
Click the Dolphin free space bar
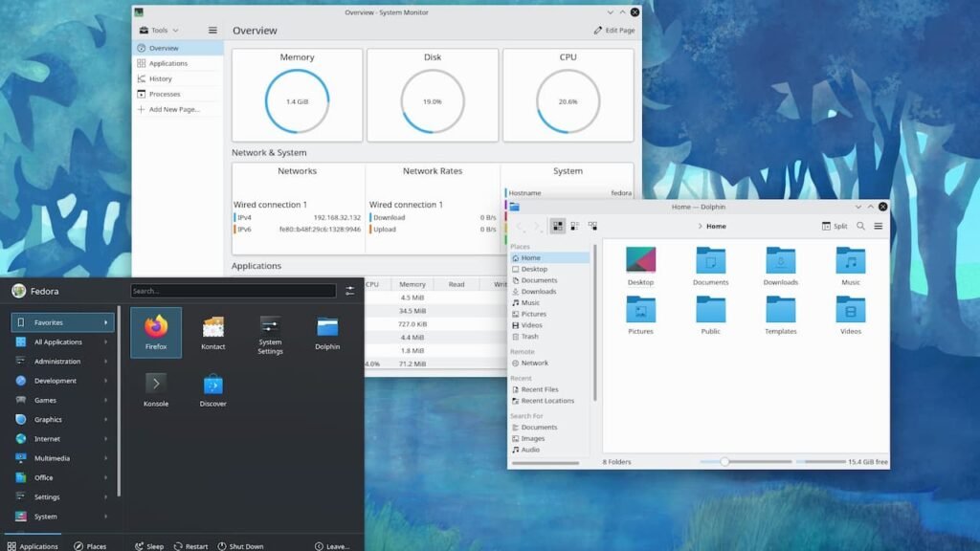click(821, 462)
